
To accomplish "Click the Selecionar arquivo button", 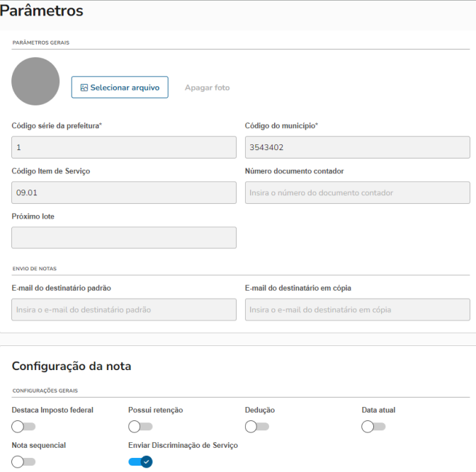I will coord(120,87).
